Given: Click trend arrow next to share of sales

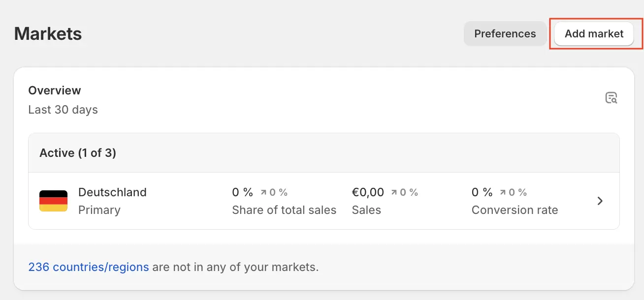Looking at the screenshot, I should click(263, 192).
